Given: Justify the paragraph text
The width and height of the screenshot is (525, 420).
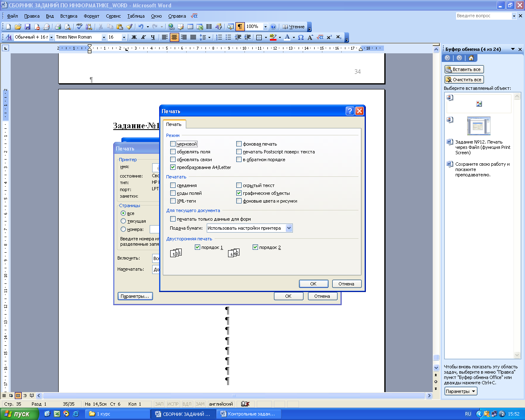Looking at the screenshot, I should point(193,37).
